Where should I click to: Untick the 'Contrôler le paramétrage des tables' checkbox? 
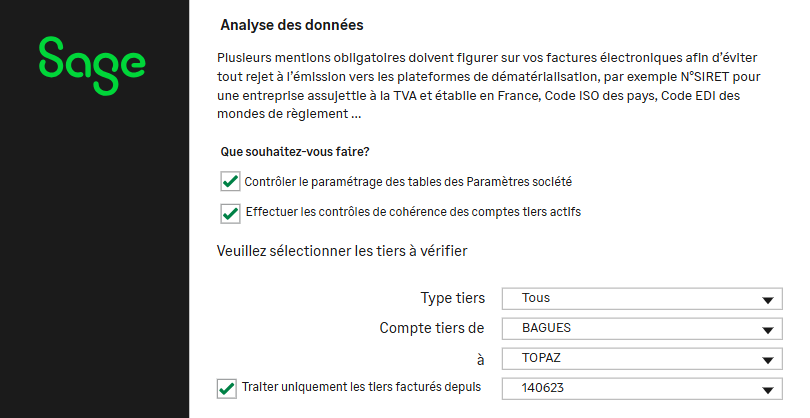coord(230,181)
